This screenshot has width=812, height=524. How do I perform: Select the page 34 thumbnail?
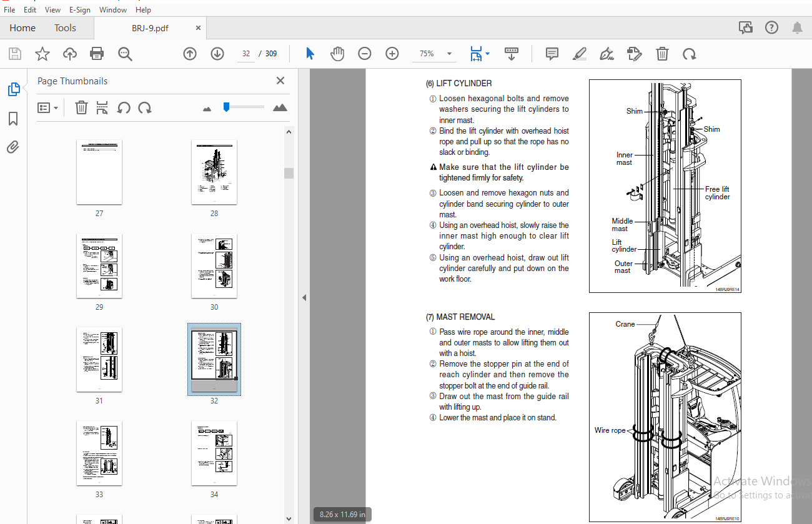214,453
